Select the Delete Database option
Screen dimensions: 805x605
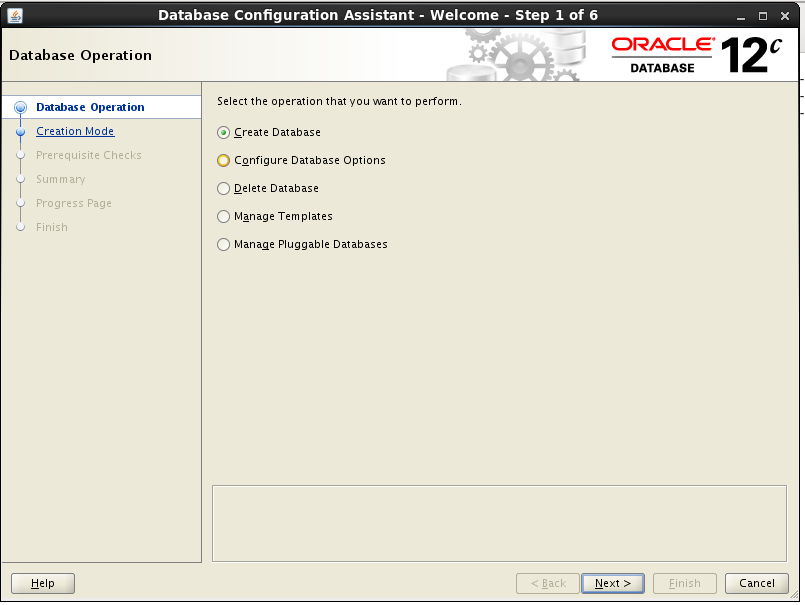[x=223, y=188]
